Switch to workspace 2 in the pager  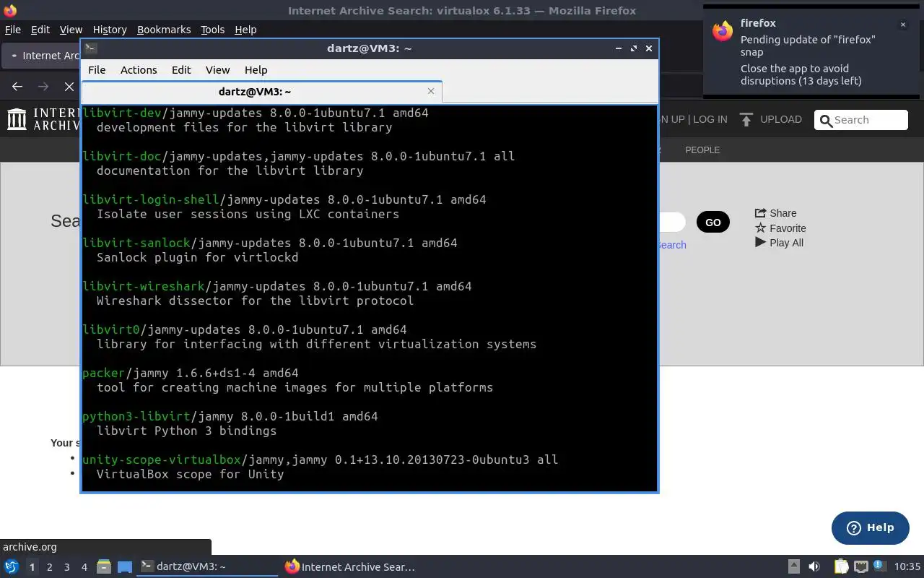pyautogui.click(x=49, y=567)
